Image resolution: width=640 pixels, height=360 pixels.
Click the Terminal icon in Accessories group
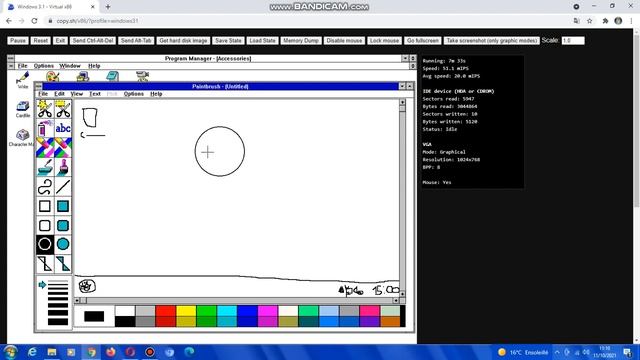tap(83, 76)
